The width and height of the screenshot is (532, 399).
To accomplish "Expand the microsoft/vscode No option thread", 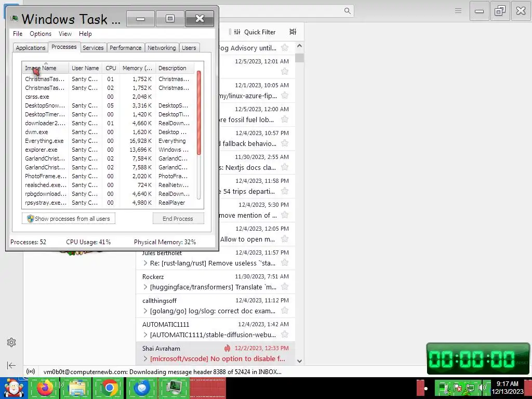I will coord(145,358).
